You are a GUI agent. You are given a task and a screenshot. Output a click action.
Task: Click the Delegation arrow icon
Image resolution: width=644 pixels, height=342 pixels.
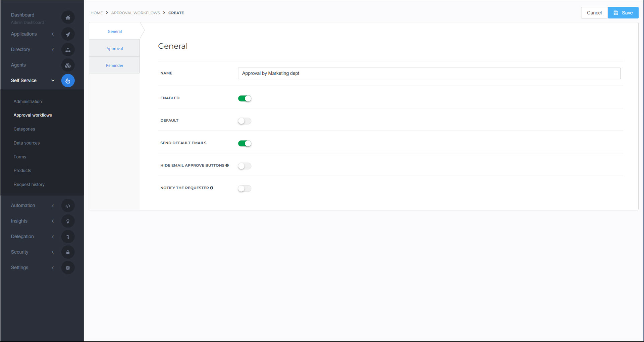click(x=68, y=237)
